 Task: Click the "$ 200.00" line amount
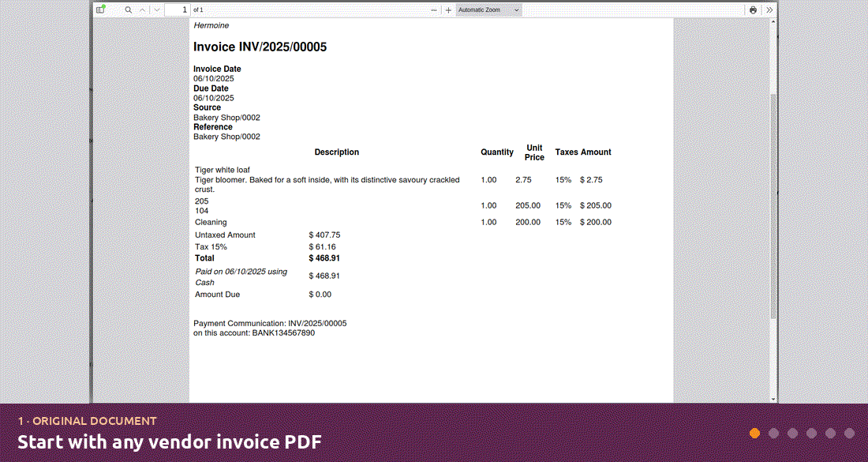click(596, 222)
